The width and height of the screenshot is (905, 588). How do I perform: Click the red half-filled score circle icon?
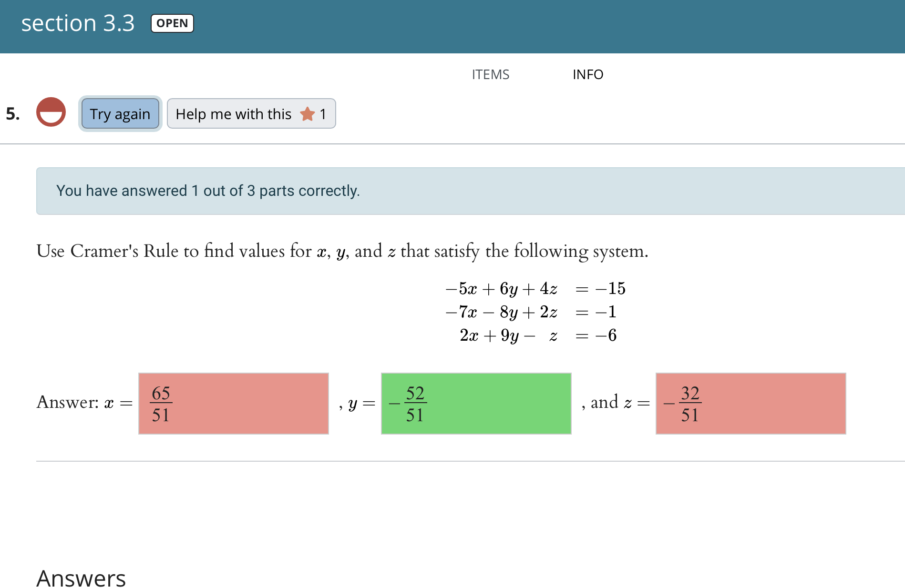51,112
